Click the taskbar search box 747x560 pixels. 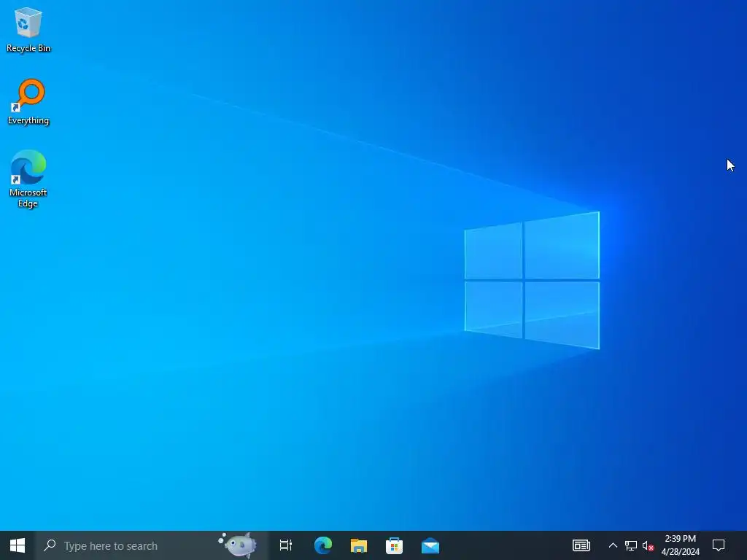[152, 545]
